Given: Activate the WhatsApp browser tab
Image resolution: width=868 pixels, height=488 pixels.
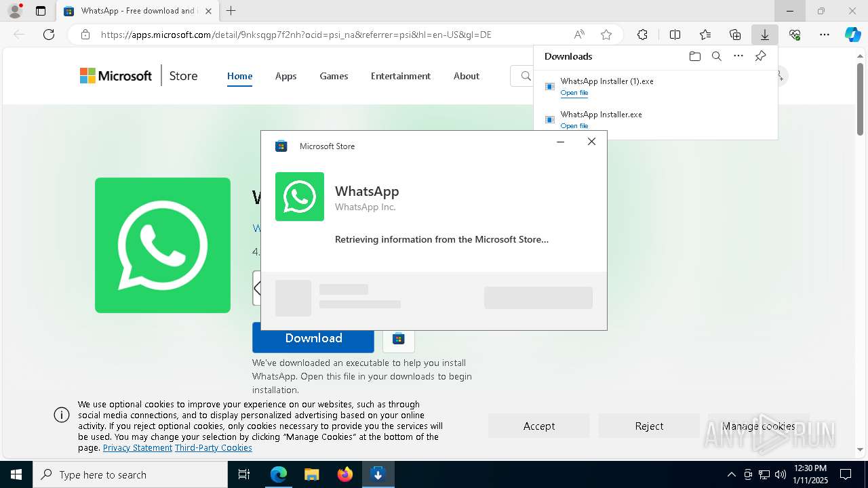Looking at the screenshot, I should click(x=137, y=11).
